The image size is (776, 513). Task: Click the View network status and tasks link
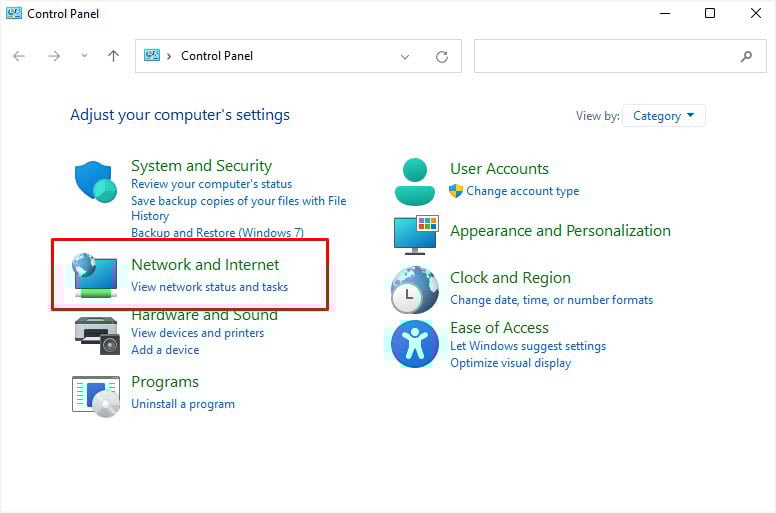click(x=209, y=287)
